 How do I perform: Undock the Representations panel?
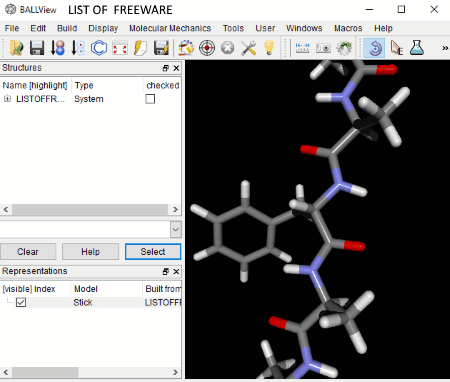click(x=165, y=272)
